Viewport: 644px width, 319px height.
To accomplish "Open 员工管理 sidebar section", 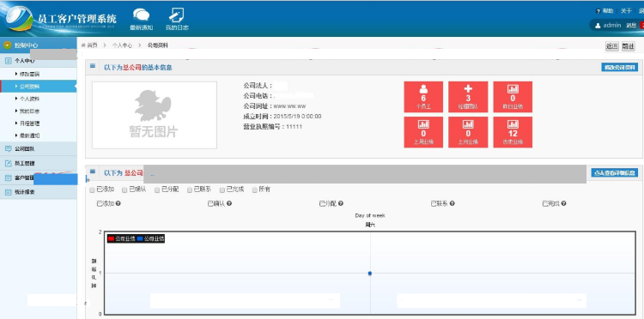I will coord(38,163).
